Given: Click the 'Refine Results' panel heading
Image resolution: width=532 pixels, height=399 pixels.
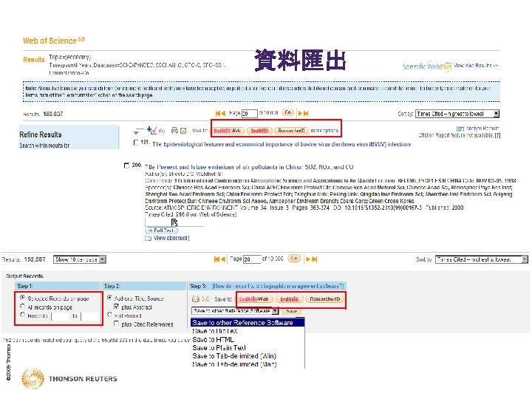Looking at the screenshot, I should 41,134.
